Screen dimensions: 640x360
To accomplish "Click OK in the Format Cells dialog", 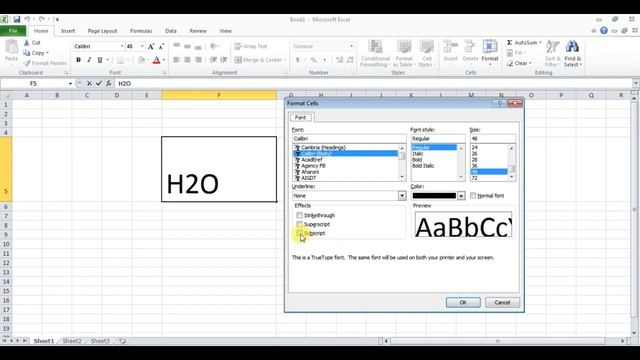I will pyautogui.click(x=463, y=302).
